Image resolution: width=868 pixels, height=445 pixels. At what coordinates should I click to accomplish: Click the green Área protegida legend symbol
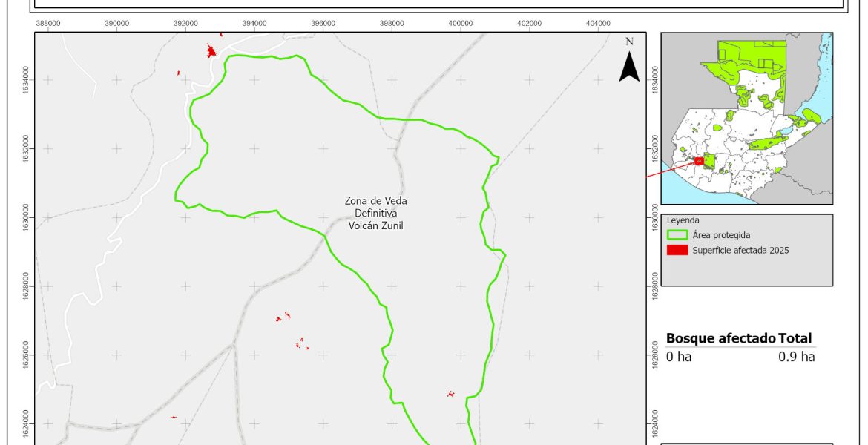point(677,234)
